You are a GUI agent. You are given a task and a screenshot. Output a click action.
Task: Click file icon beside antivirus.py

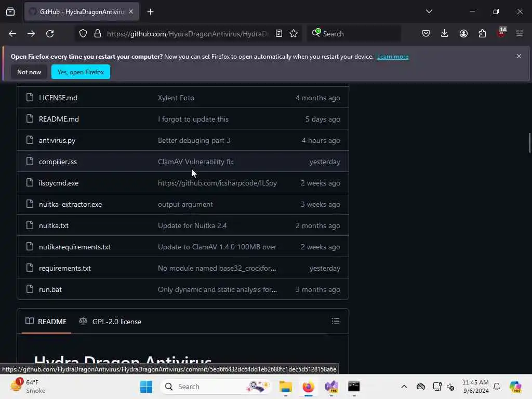coord(30,140)
